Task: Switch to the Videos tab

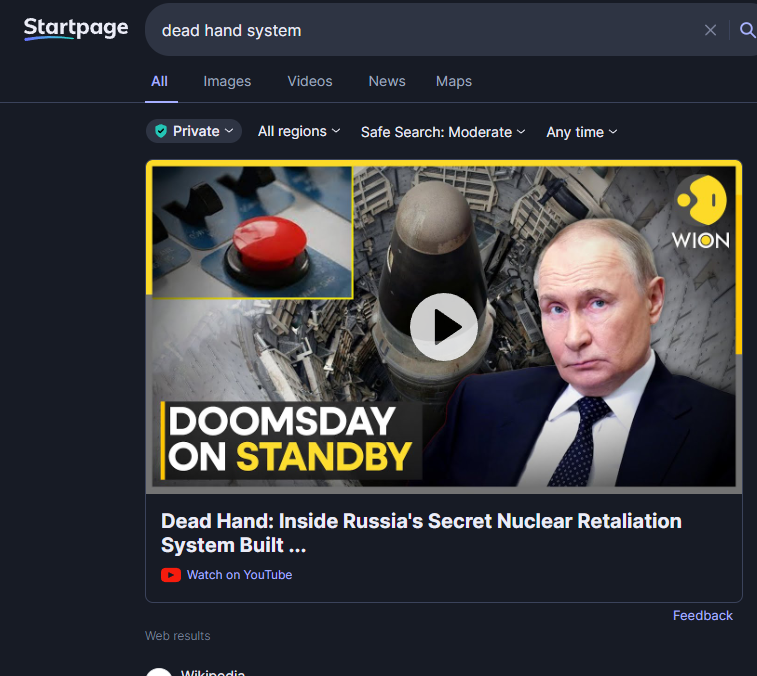Action: click(x=310, y=81)
